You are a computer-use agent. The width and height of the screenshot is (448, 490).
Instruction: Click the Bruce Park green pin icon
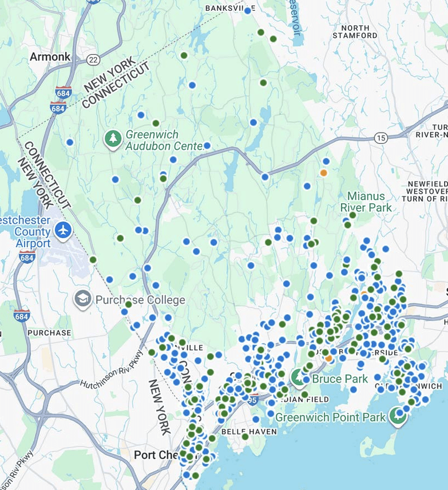click(x=298, y=377)
